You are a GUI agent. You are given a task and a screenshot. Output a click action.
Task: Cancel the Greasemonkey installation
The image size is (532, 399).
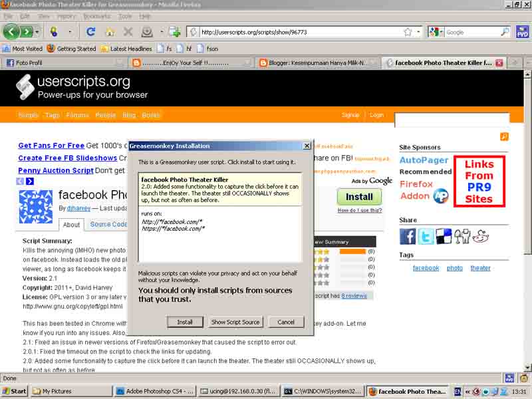tap(286, 322)
